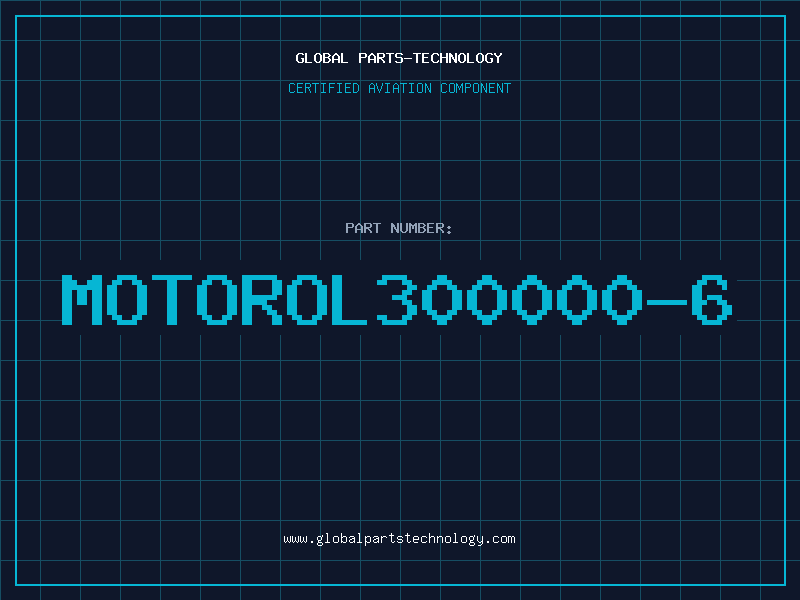Click the final digit 6 in part number
The height and width of the screenshot is (600, 800).
(712, 300)
